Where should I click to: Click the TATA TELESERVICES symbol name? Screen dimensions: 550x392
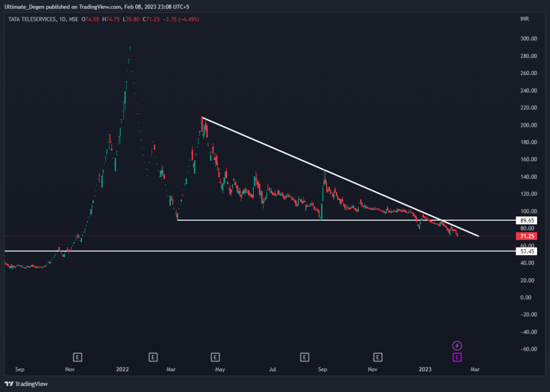coord(32,19)
